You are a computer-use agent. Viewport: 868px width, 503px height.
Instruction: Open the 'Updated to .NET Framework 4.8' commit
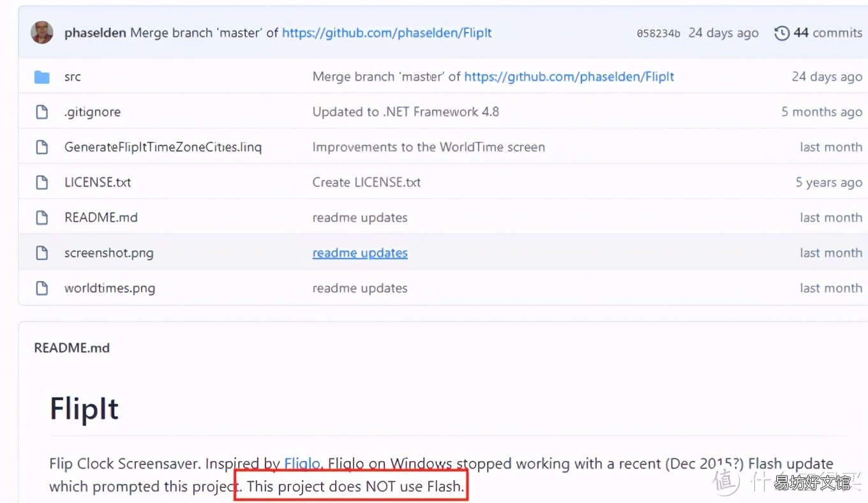tap(406, 112)
